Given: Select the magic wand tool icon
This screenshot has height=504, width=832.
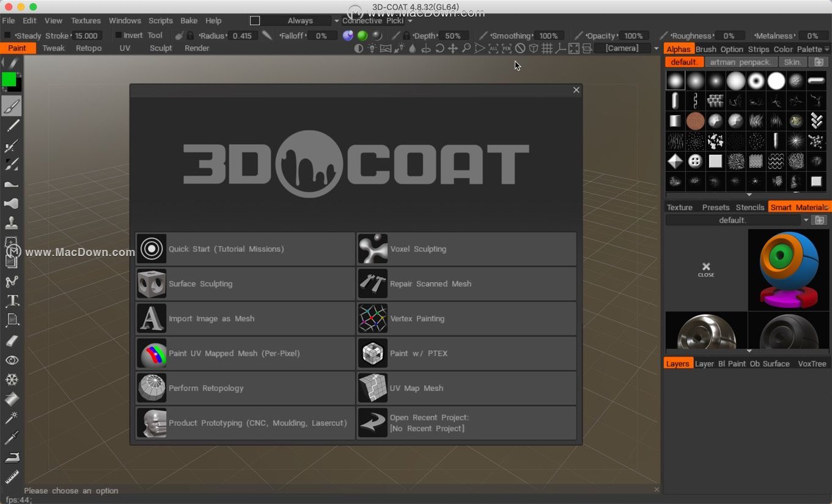Looking at the screenshot, I should pos(12,418).
